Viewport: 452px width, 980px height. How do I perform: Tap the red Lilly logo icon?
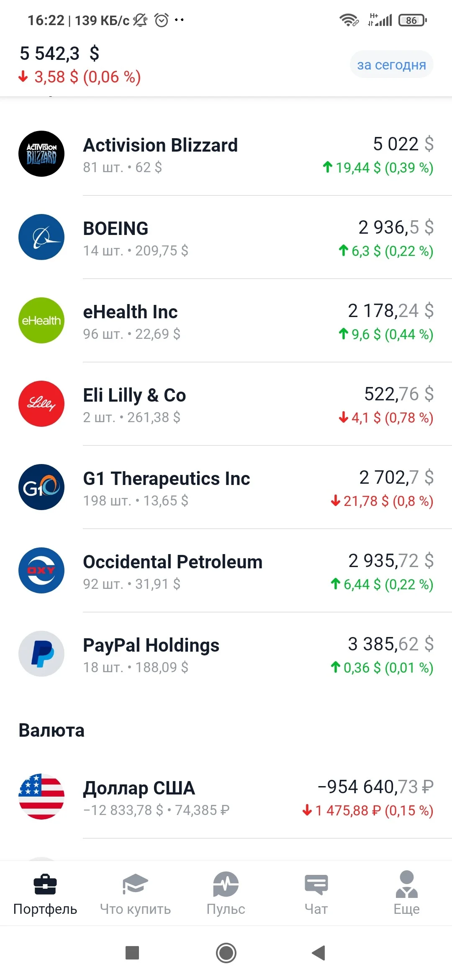tap(41, 404)
